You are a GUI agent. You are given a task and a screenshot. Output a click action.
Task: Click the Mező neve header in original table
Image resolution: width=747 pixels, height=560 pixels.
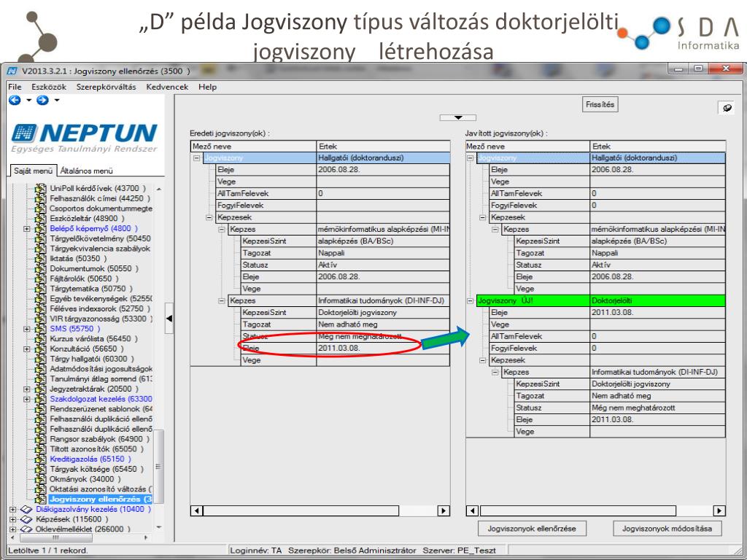[x=253, y=146]
